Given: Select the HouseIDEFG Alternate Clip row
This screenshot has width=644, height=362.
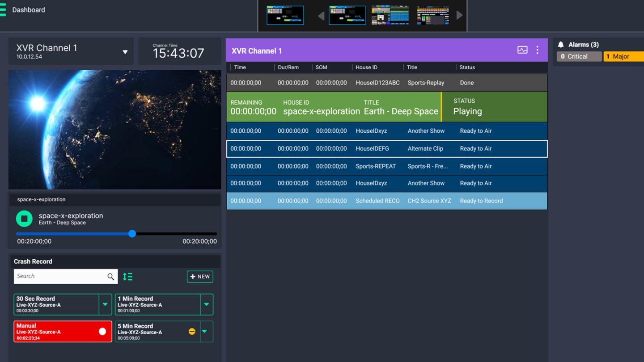Looking at the screenshot, I should 387,148.
